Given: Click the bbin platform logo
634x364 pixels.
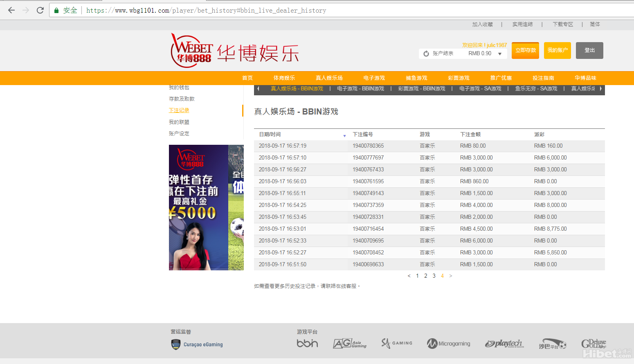Looking at the screenshot, I should pos(307,344).
